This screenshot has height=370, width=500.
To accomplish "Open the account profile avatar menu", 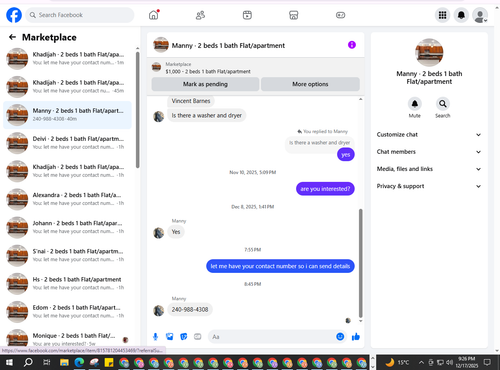I will (x=480, y=15).
